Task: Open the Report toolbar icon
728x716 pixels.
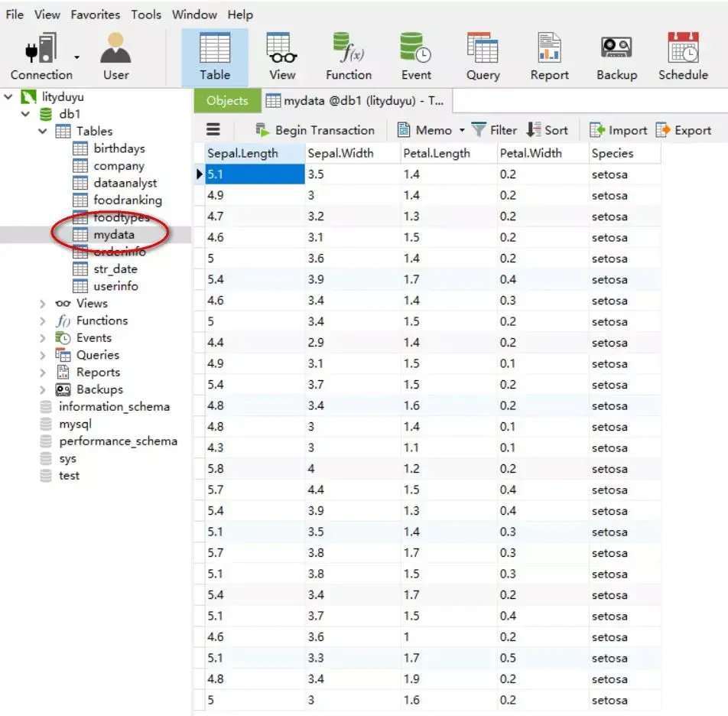Action: coord(549,56)
